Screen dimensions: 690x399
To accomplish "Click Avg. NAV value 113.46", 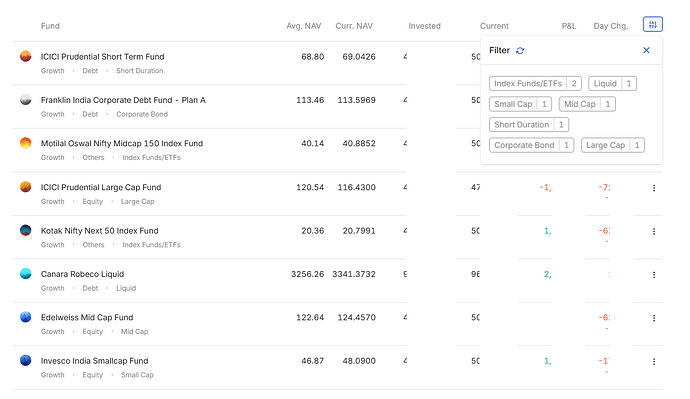I will 310,100.
